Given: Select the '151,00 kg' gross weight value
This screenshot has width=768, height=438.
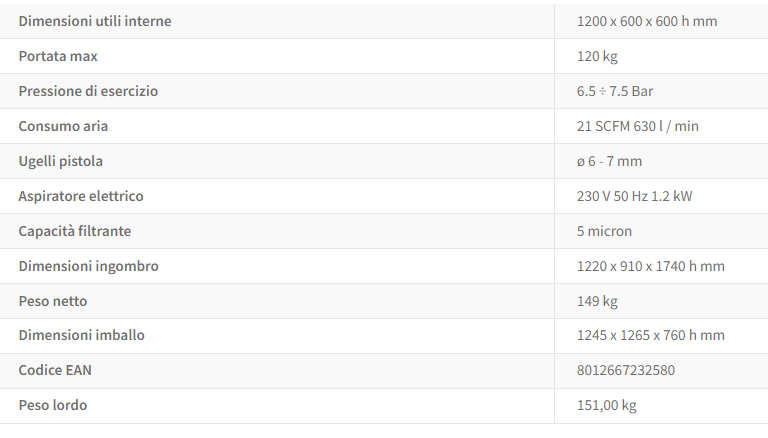Looking at the screenshot, I should point(607,405).
